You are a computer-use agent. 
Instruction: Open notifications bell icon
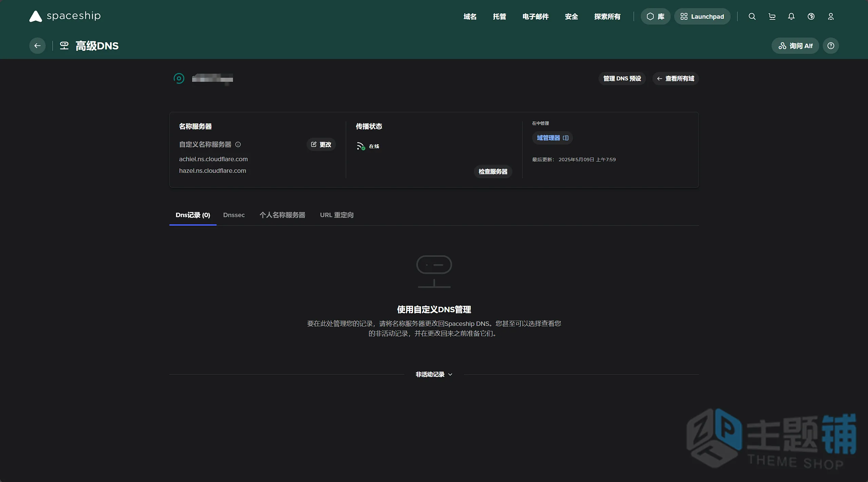(791, 16)
